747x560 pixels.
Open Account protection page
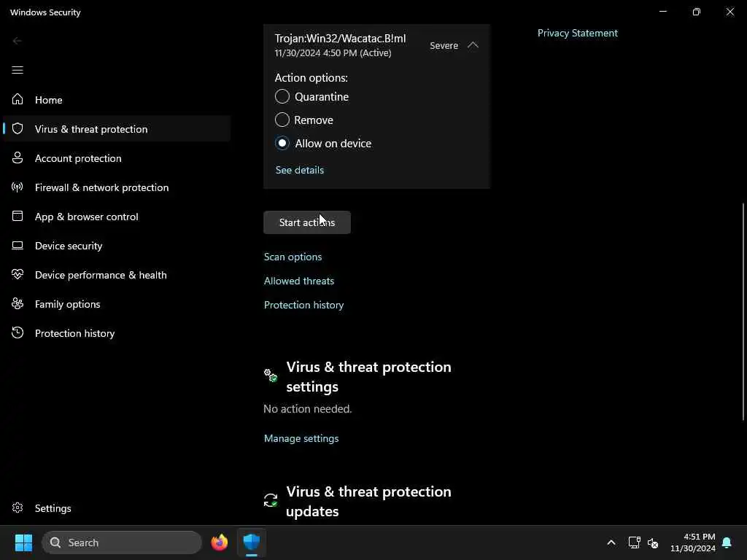click(x=116, y=157)
